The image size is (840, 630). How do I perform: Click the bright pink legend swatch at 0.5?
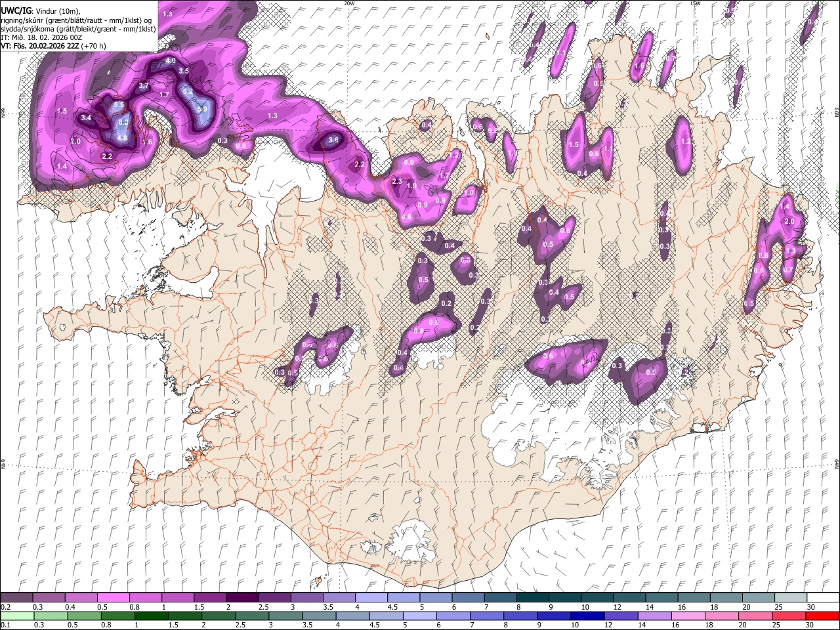pos(113,597)
